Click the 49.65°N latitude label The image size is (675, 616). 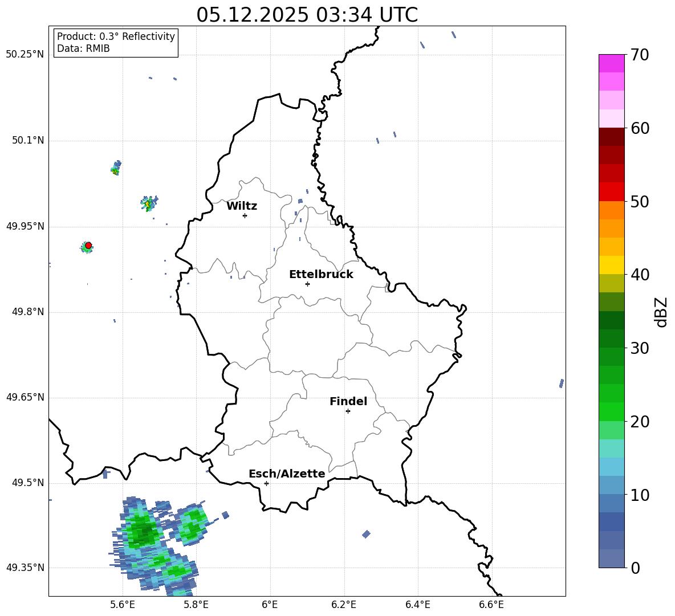click(x=25, y=397)
